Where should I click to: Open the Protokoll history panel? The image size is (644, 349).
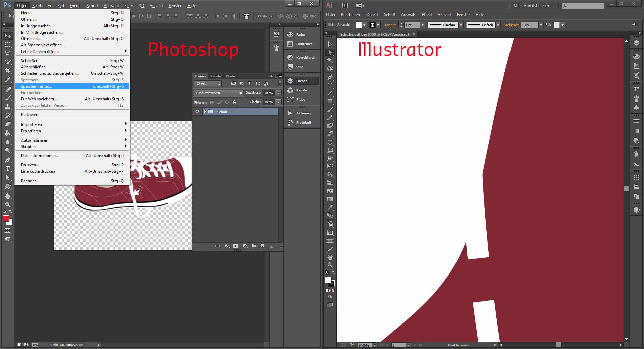(x=303, y=123)
